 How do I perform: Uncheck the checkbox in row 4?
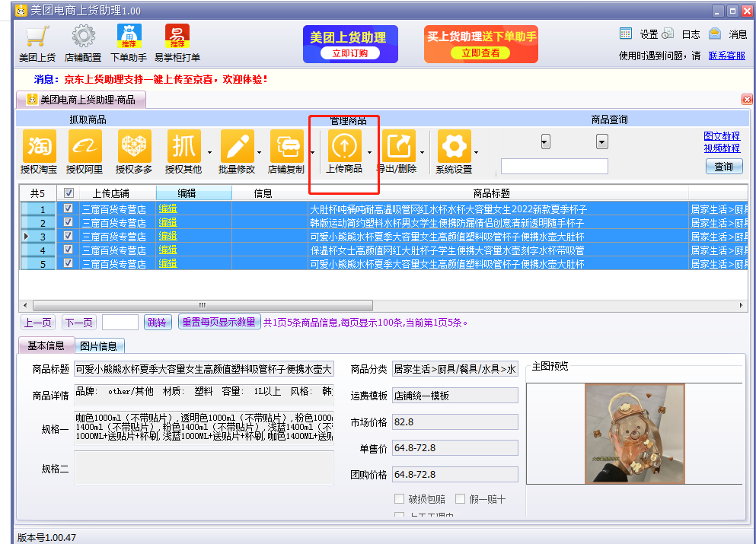[x=68, y=249]
